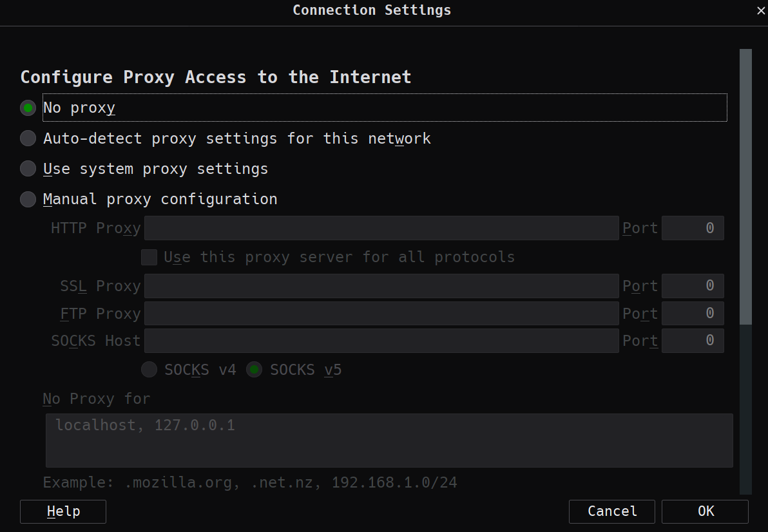Click the SOCKS Host address field
This screenshot has height=532, width=768.
click(x=381, y=341)
